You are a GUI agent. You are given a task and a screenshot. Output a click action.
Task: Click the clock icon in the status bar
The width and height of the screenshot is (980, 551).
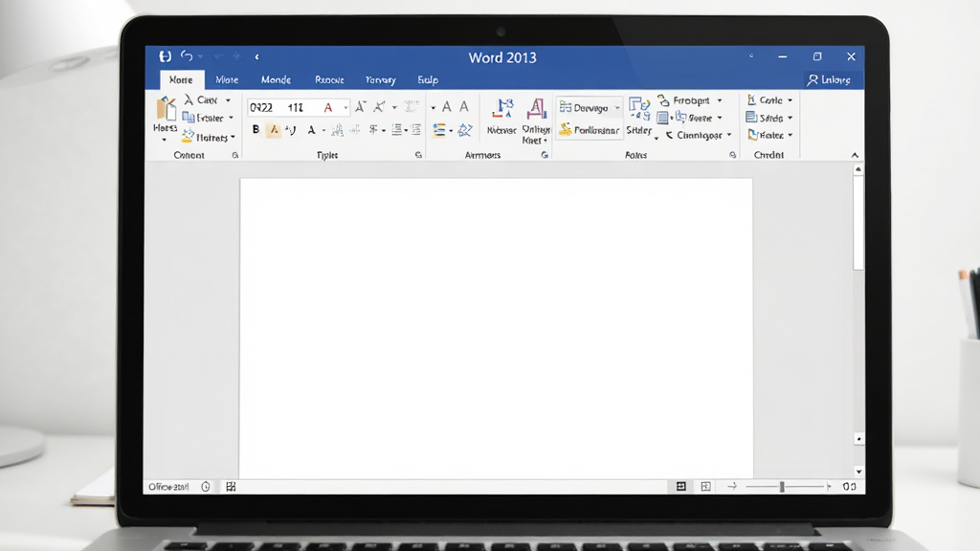(206, 487)
